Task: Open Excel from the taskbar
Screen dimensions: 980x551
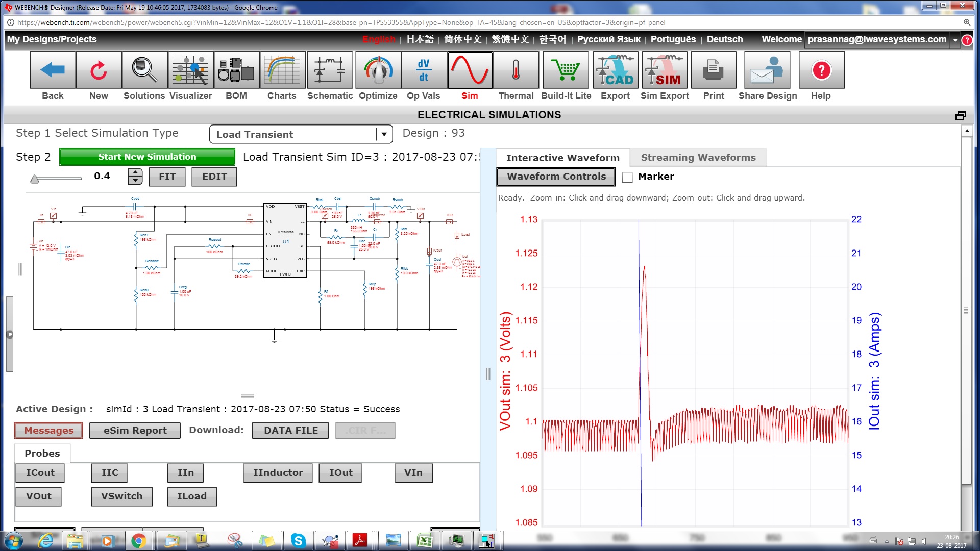Action: (425, 540)
